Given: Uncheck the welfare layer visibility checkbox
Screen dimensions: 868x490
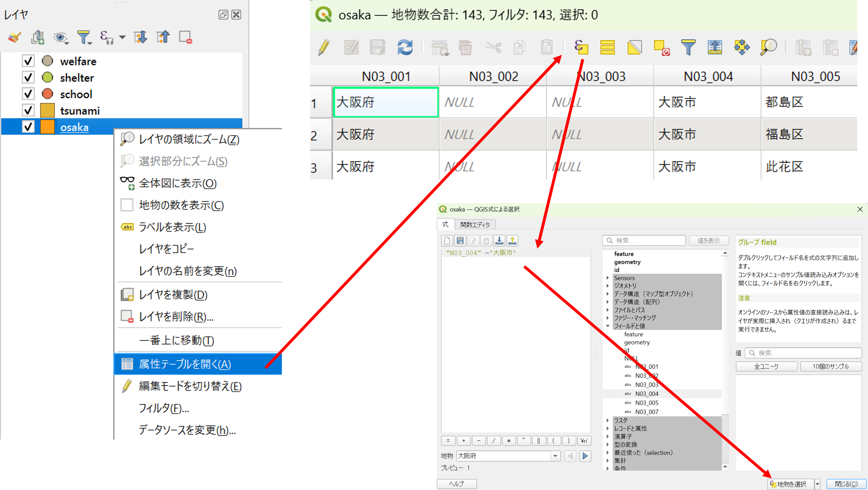Looking at the screenshot, I should [x=28, y=61].
